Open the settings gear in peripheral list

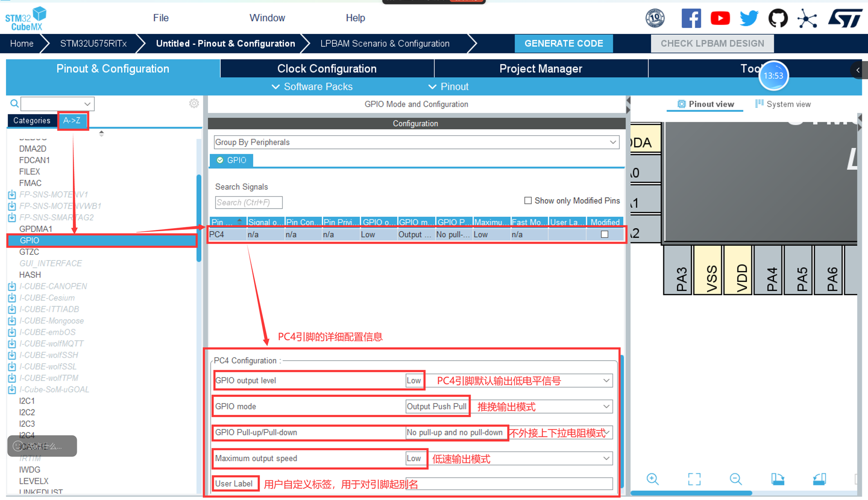pos(194,104)
